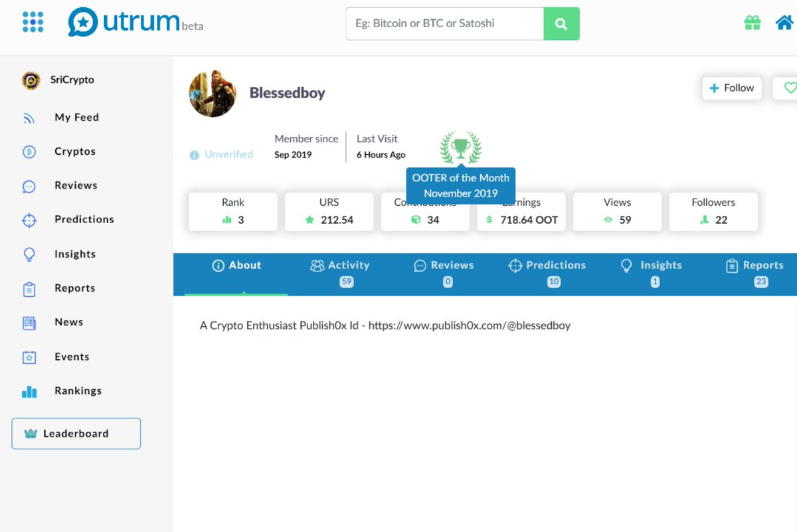This screenshot has height=532, width=797.
Task: Click the Blessedboy username heading
Action: point(288,93)
